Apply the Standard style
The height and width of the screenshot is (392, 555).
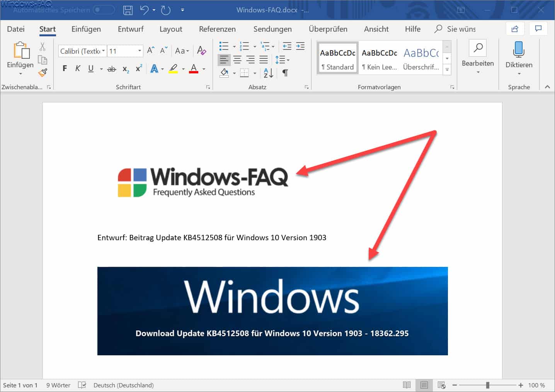tap(337, 58)
